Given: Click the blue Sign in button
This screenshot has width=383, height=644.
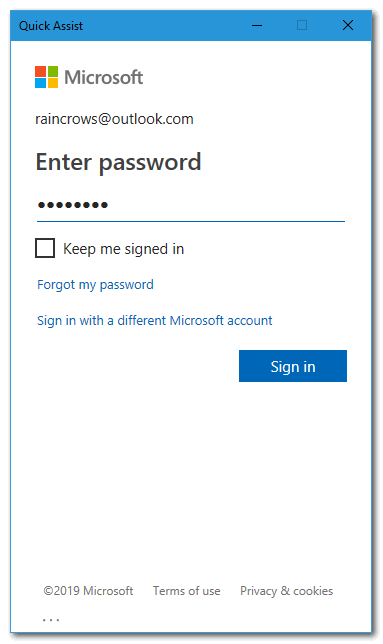Looking at the screenshot, I should 293,366.
